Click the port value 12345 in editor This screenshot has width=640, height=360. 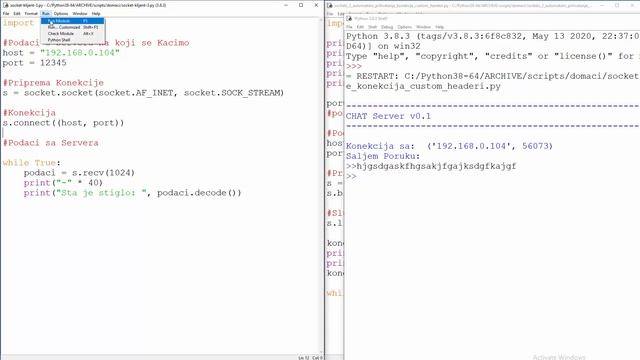tap(53, 63)
